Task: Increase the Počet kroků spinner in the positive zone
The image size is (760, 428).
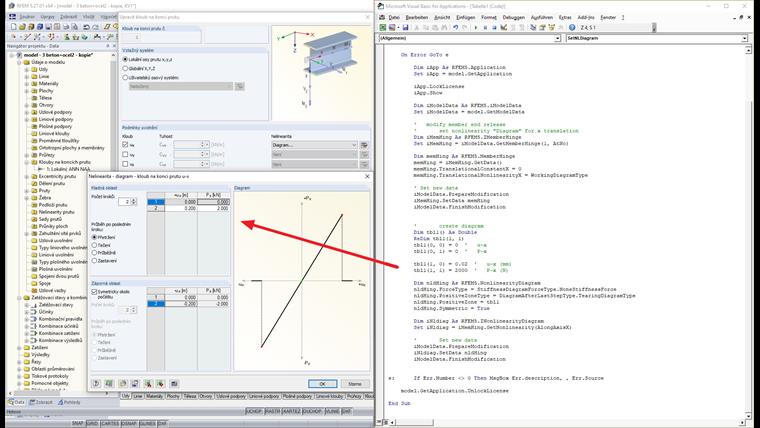Action: coord(134,199)
